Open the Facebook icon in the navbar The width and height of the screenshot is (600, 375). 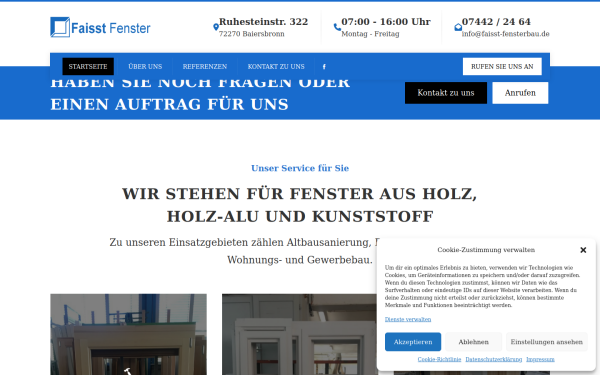coord(324,67)
